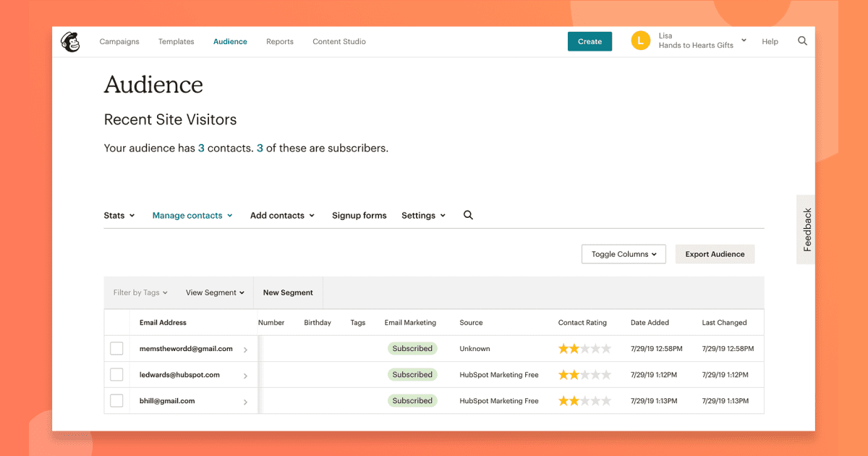Screen dimensions: 868x456
Task: Open the vertical Feedback tab
Action: (807, 229)
